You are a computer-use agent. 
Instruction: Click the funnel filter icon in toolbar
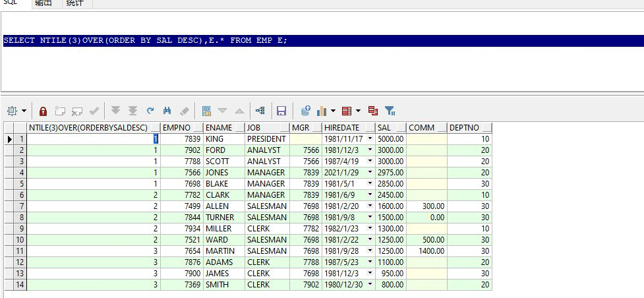pyautogui.click(x=390, y=111)
